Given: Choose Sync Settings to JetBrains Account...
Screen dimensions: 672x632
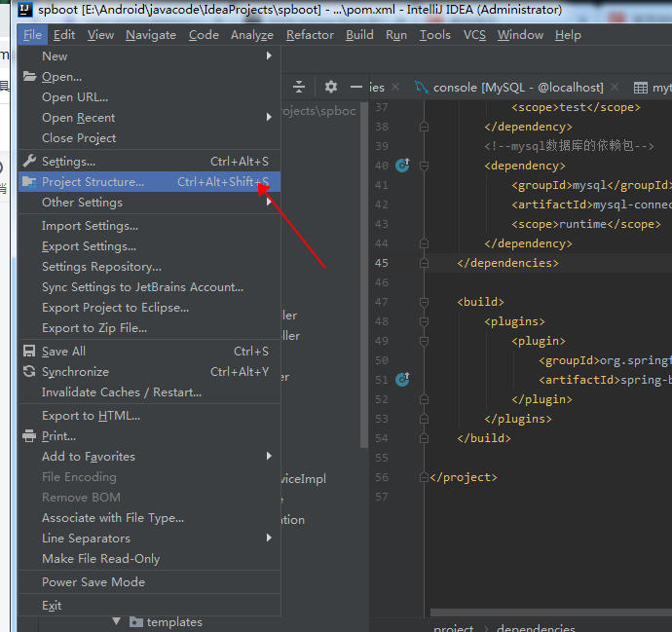Looking at the screenshot, I should point(150,287).
